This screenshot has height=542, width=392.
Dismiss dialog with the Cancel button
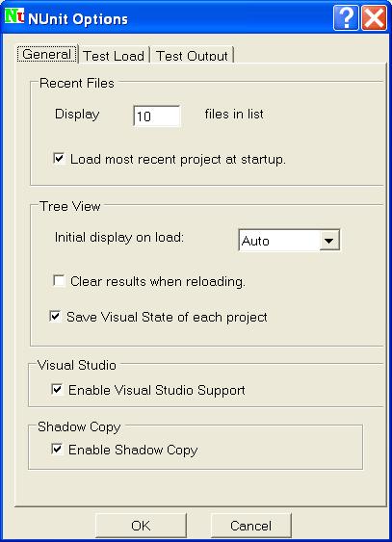(x=251, y=526)
